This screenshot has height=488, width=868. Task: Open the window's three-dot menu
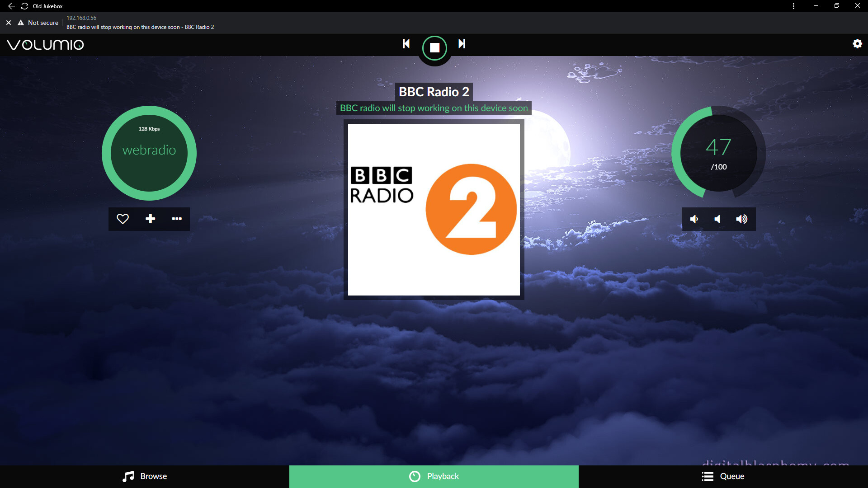pos(793,6)
